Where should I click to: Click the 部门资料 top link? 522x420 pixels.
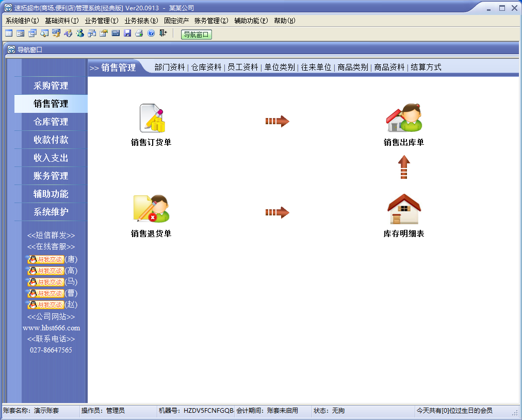[170, 67]
